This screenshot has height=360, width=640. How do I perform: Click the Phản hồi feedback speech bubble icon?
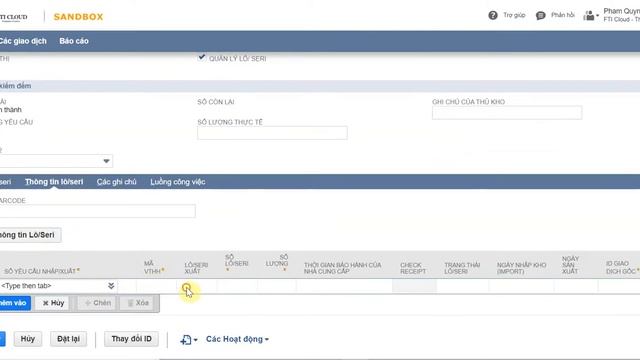[540, 16]
